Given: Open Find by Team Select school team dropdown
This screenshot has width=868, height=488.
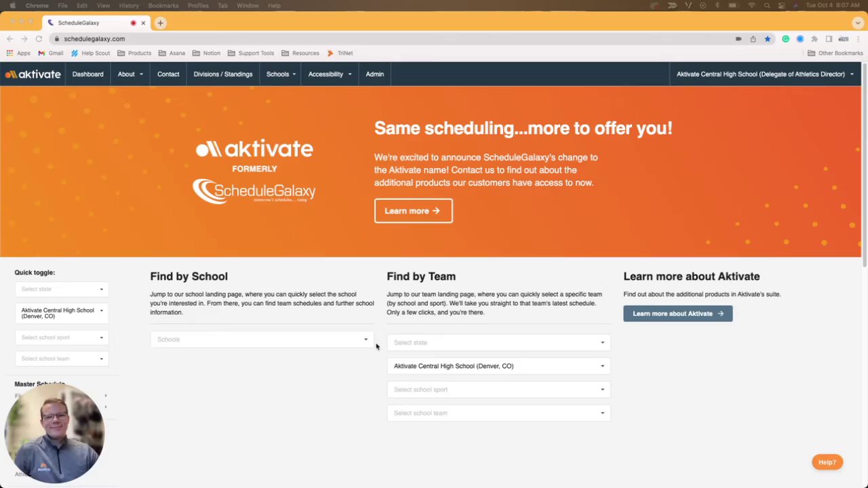Looking at the screenshot, I should (498, 413).
